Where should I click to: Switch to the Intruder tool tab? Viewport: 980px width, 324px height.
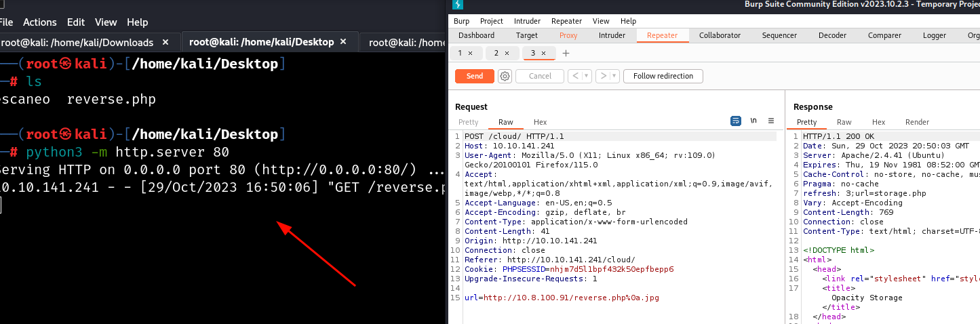(x=612, y=35)
